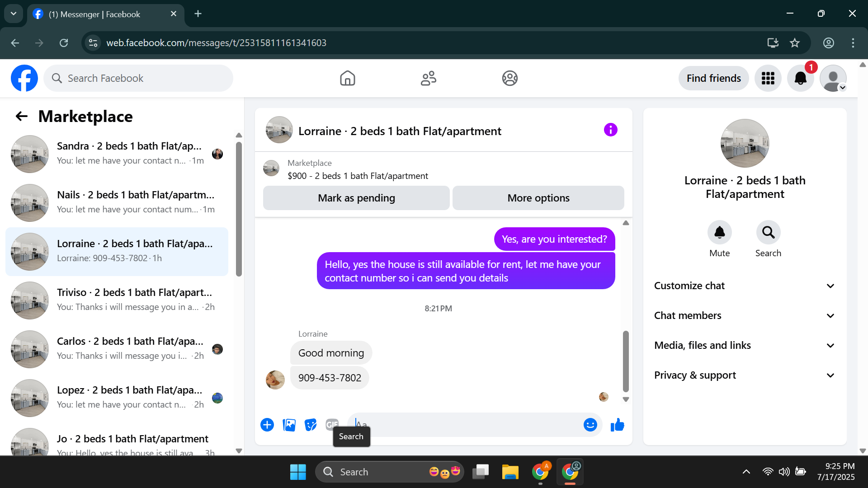Go to the Home feed icon
This screenshot has height=488, width=868.
point(347,78)
